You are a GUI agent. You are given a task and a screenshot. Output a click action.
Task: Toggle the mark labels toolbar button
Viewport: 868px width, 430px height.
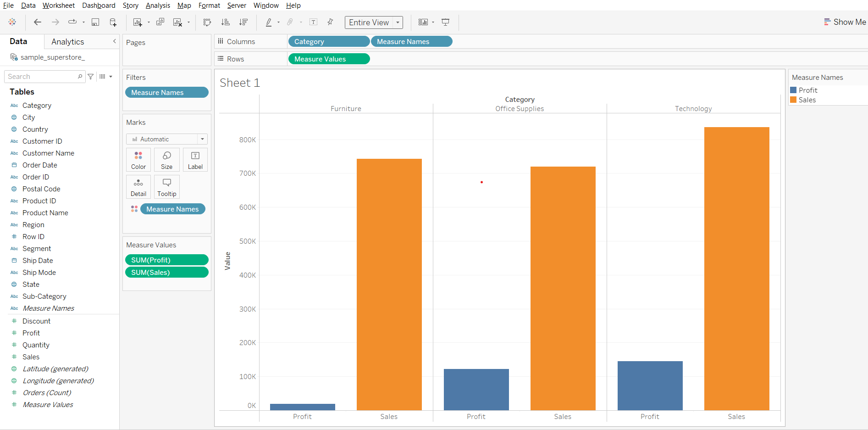[x=314, y=22]
